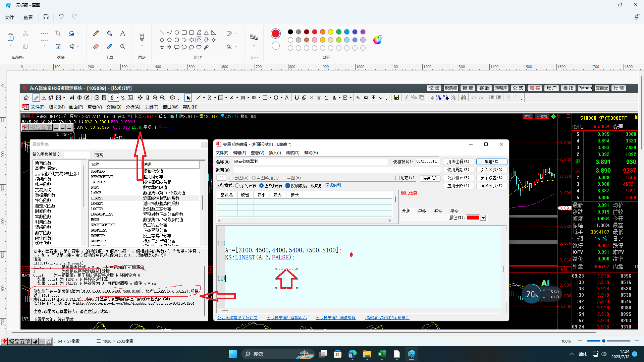Open the Shape outline dropdown
This screenshot has width=644, height=362.
[x=232, y=33]
